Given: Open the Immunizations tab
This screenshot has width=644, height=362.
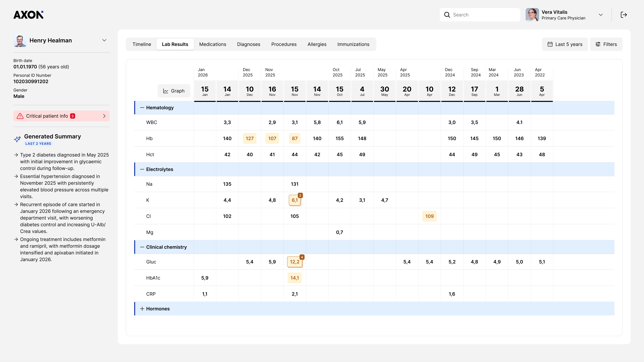Looking at the screenshot, I should point(353,44).
